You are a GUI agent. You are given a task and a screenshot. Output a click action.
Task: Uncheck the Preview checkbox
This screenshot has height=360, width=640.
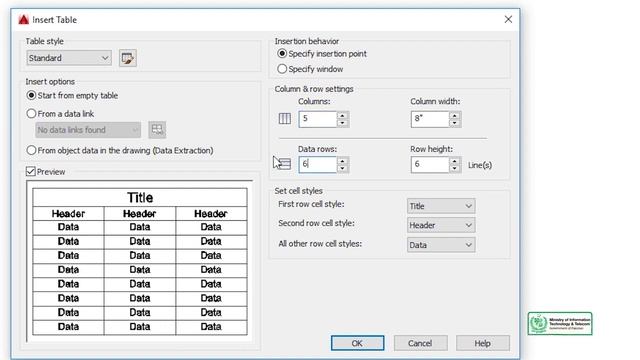[31, 171]
